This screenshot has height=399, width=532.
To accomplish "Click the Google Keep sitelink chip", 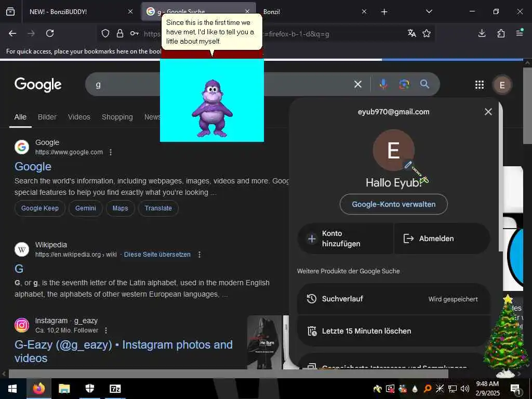I will coord(39,208).
